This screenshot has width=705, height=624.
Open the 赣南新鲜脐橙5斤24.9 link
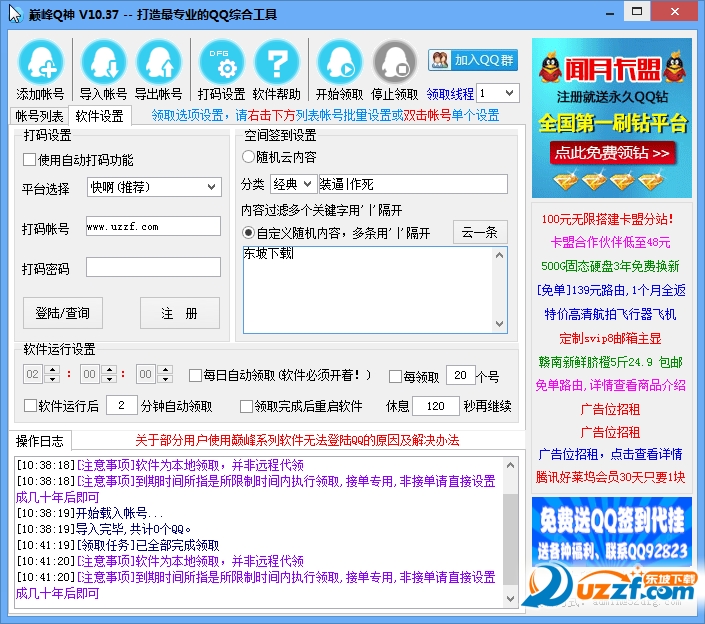pyautogui.click(x=610, y=362)
